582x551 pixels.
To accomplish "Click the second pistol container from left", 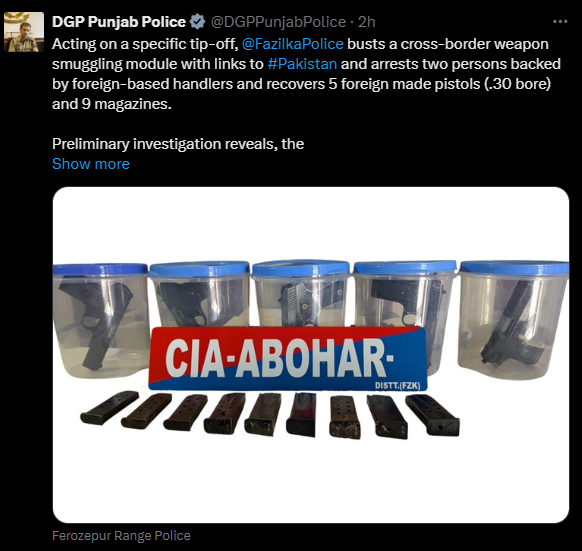I will click(x=199, y=294).
